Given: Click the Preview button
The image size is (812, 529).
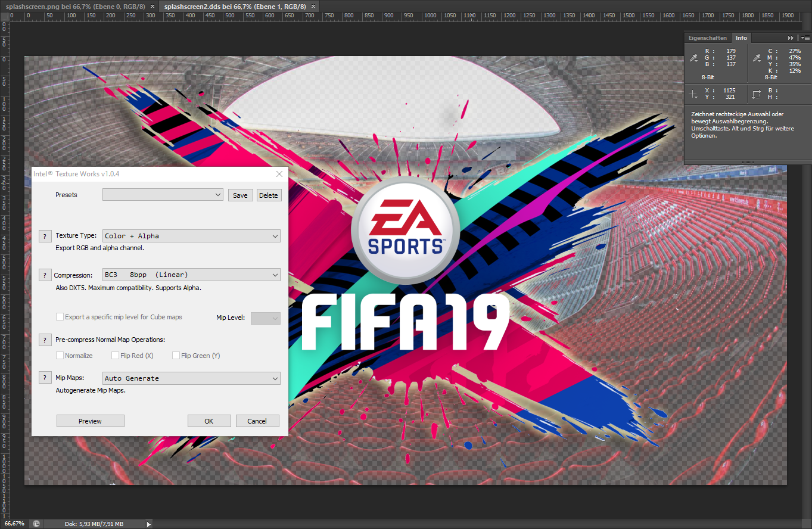Looking at the screenshot, I should pyautogui.click(x=90, y=421).
